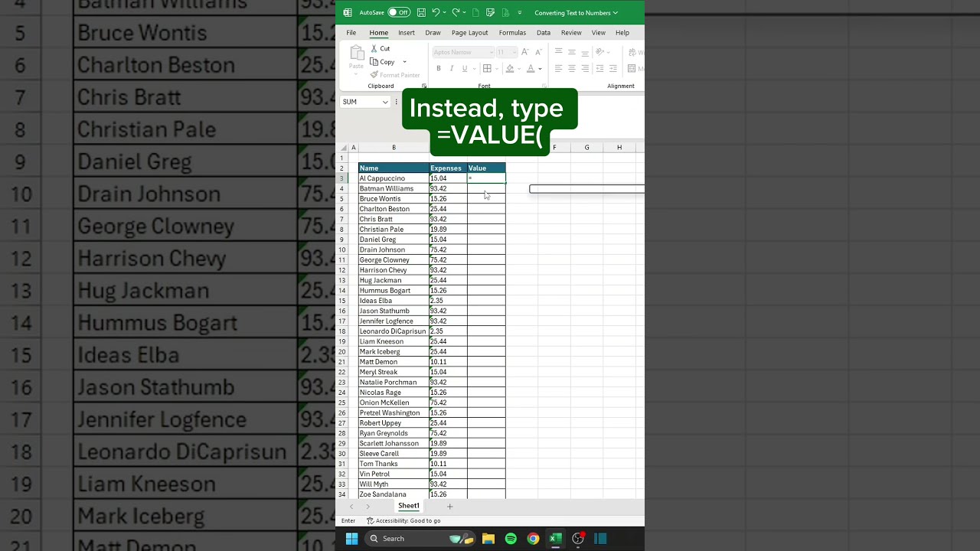Screen dimensions: 980x551
Task: Open the Name Box dropdown showing SUM
Action: 385,102
